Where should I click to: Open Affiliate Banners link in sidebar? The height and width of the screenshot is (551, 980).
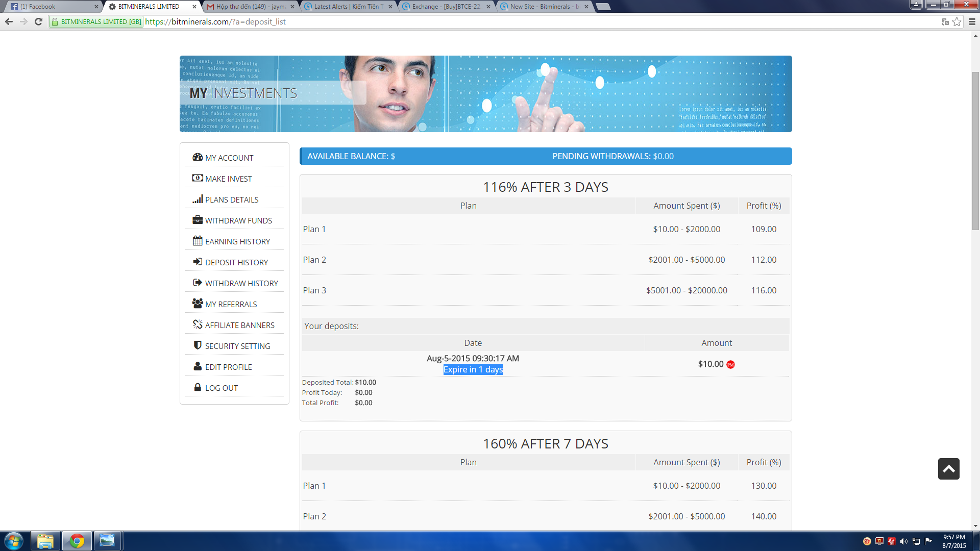[x=239, y=325]
